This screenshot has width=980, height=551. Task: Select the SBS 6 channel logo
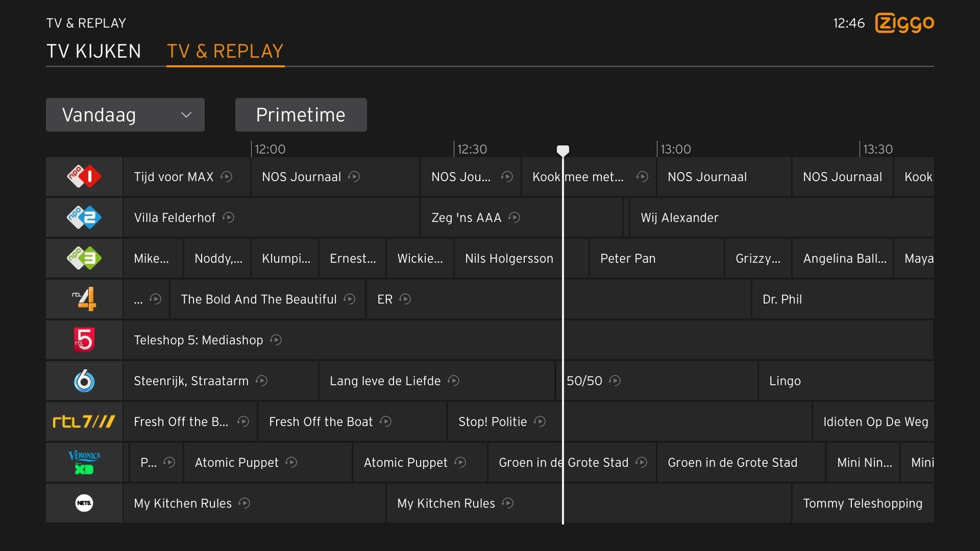(83, 381)
